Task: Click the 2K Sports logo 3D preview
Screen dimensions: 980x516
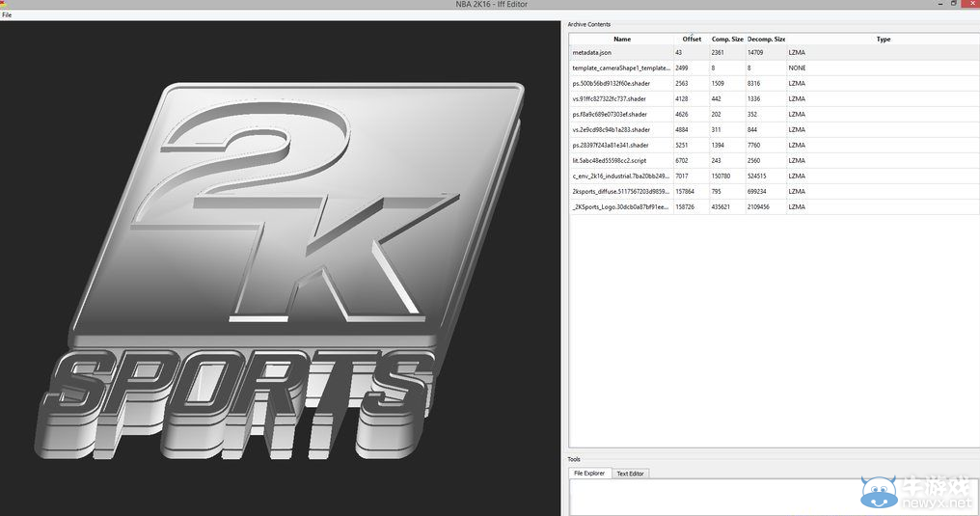Action: click(x=280, y=269)
